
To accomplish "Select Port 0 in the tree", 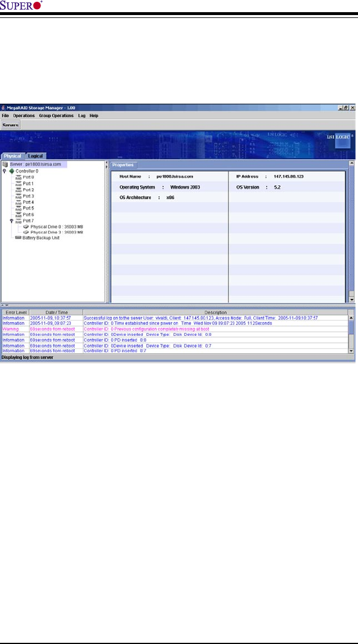I will 28,177.
